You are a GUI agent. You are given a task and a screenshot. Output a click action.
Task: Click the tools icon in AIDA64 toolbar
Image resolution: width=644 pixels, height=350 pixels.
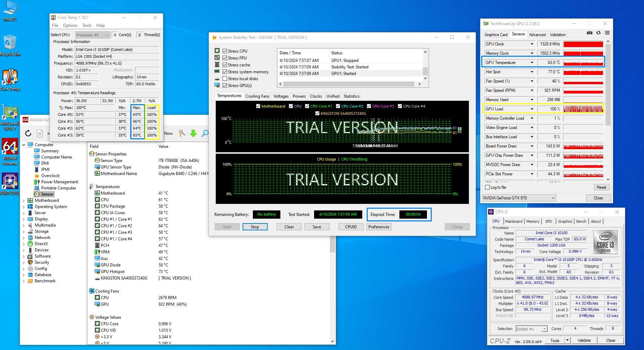click(182, 133)
